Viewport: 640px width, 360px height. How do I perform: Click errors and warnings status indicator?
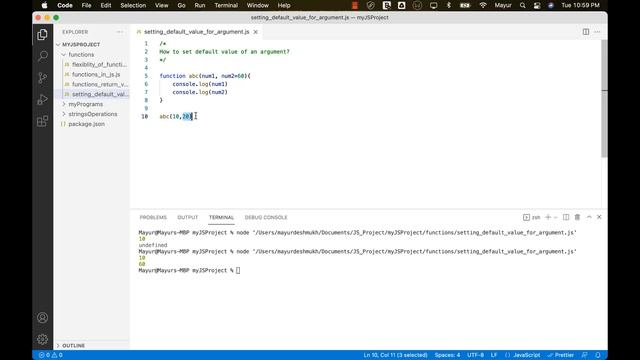tap(51, 355)
